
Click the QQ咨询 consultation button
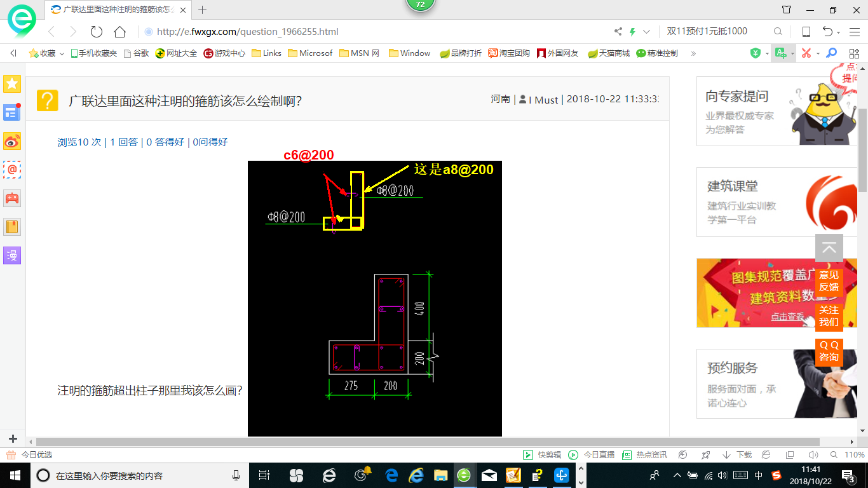click(x=829, y=351)
